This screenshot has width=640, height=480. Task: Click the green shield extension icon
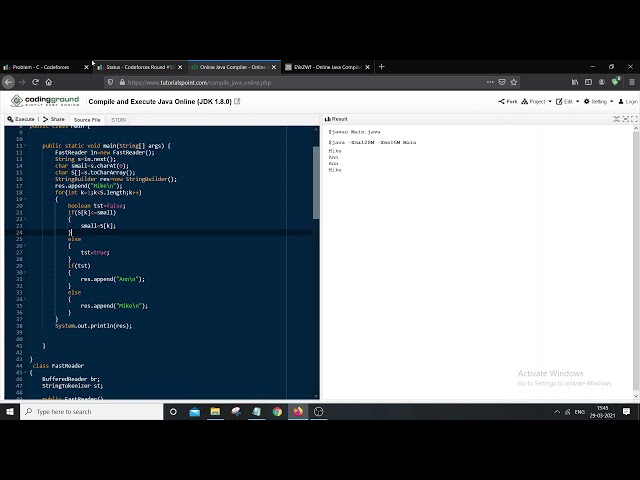click(x=616, y=81)
